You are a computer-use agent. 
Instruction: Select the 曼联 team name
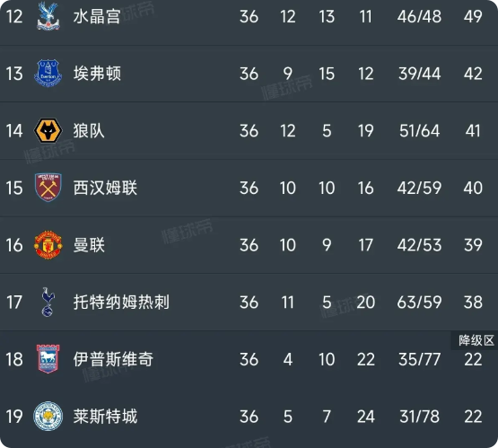pyautogui.click(x=89, y=245)
